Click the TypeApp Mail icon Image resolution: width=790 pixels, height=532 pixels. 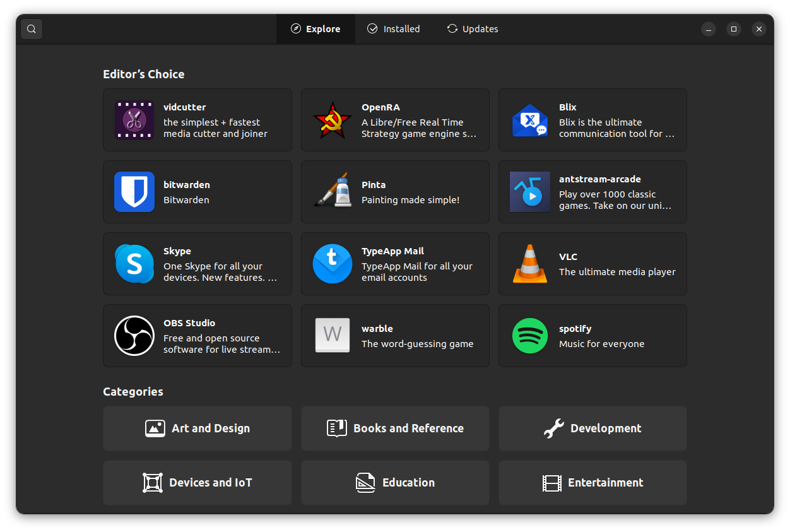click(333, 264)
